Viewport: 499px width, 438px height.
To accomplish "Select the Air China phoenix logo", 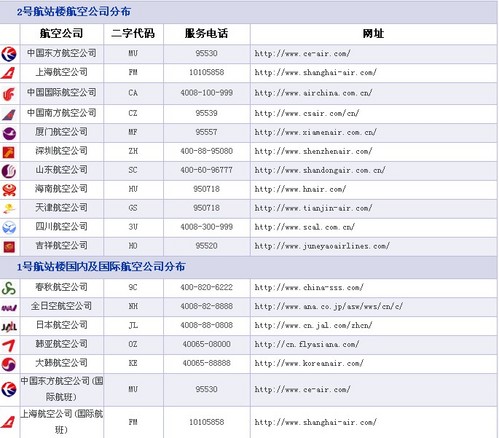I will [x=9, y=93].
